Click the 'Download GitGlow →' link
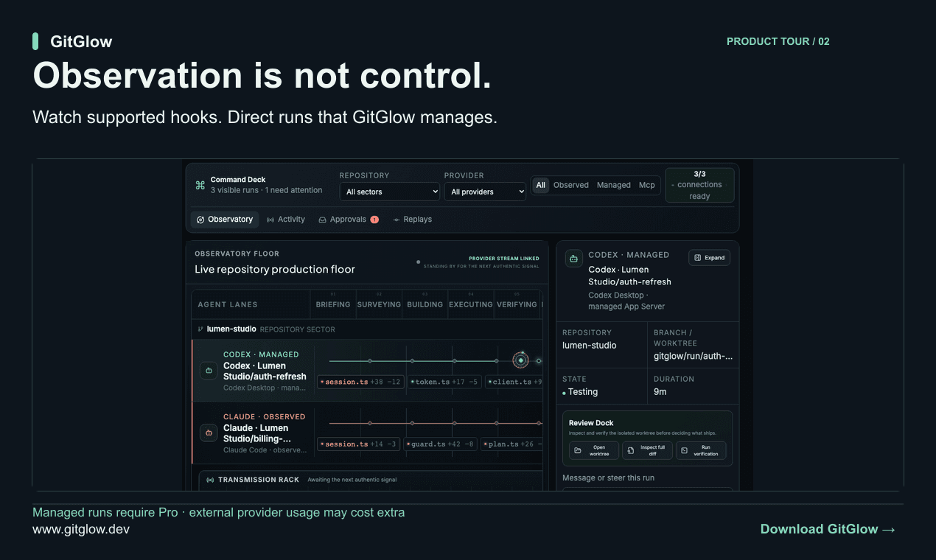Image resolution: width=936 pixels, height=560 pixels. [828, 529]
